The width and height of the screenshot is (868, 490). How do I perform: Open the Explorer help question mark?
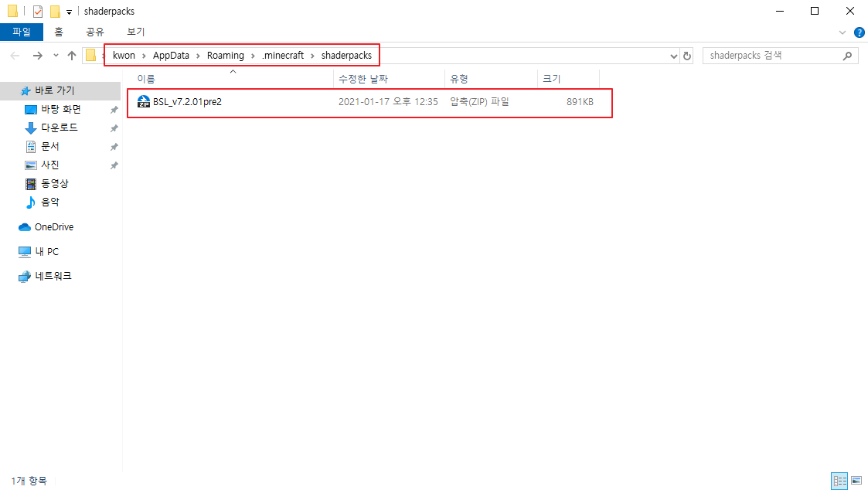[859, 32]
